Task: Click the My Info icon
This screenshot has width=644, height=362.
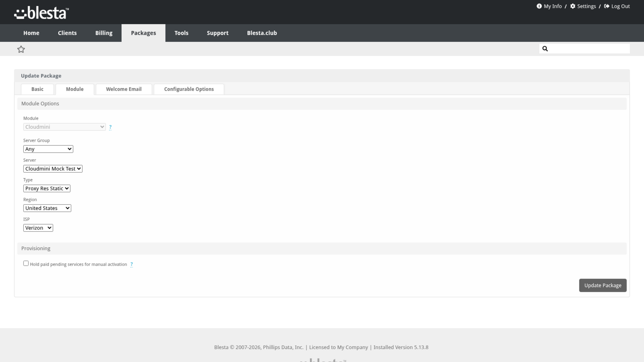Action: (x=539, y=6)
